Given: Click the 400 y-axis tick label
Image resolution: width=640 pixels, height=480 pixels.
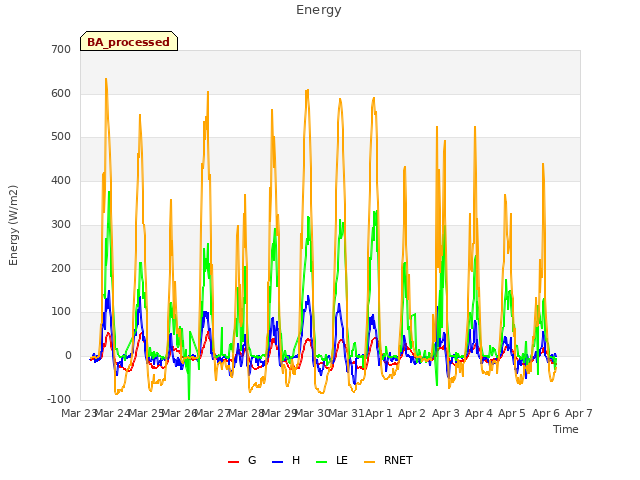Looking at the screenshot, I should pos(61,180).
